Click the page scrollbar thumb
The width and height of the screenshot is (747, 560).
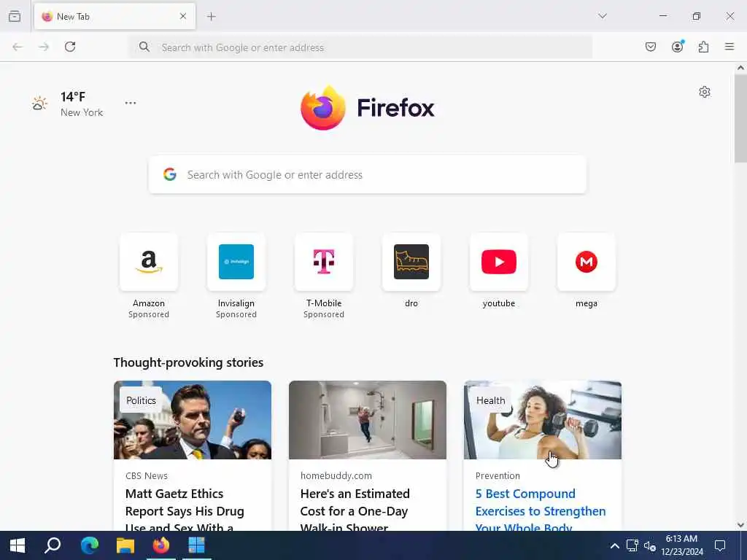740,118
